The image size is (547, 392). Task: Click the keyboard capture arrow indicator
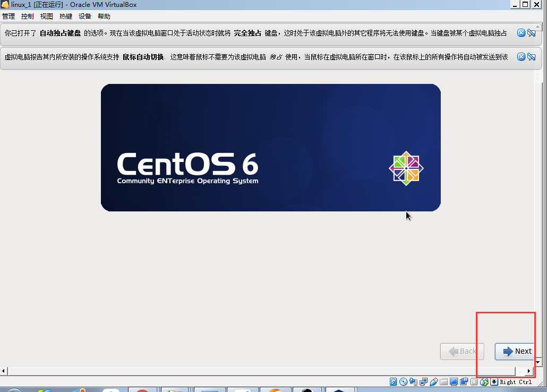[x=494, y=381]
